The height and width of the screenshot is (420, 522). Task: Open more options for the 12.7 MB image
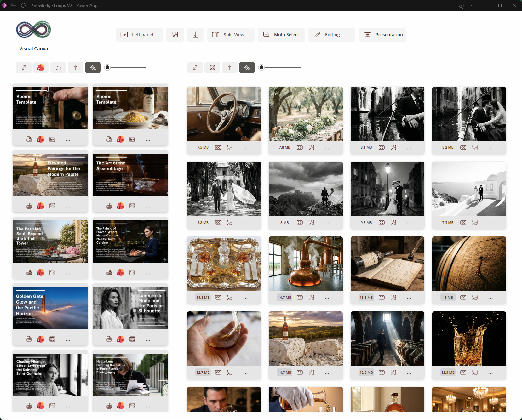(245, 373)
